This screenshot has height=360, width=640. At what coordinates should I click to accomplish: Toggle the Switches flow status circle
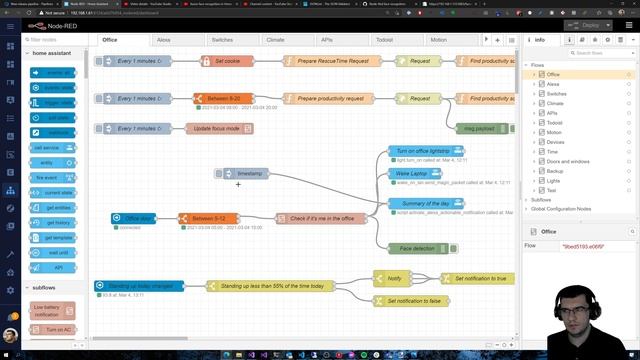[x=629, y=94]
